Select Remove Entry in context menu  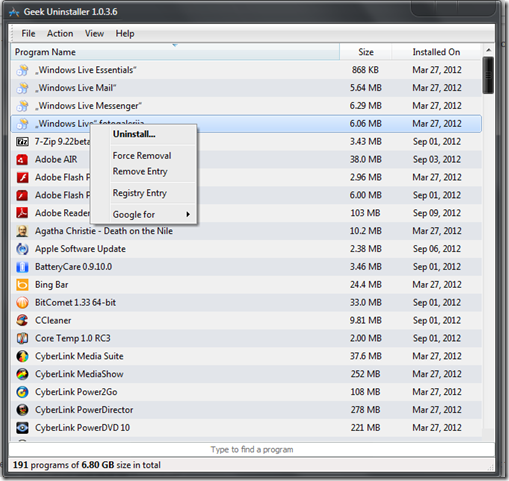pos(140,171)
